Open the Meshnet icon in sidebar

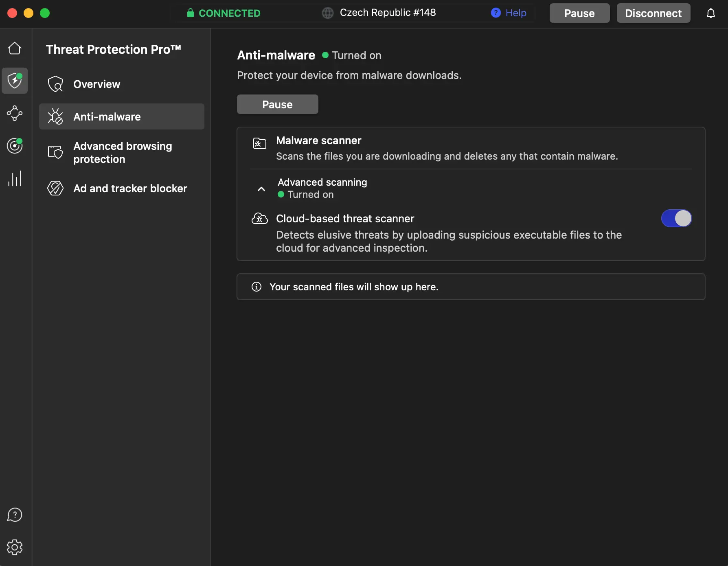point(15,113)
